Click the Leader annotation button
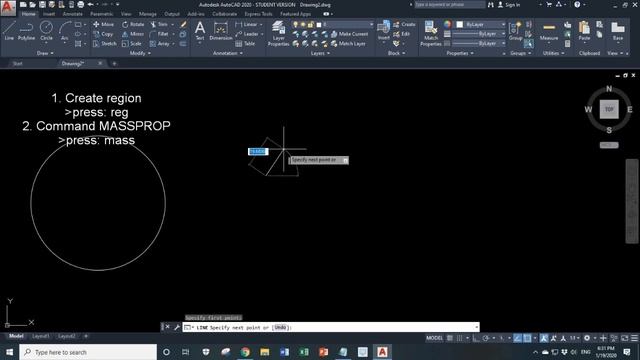 pyautogui.click(x=247, y=34)
